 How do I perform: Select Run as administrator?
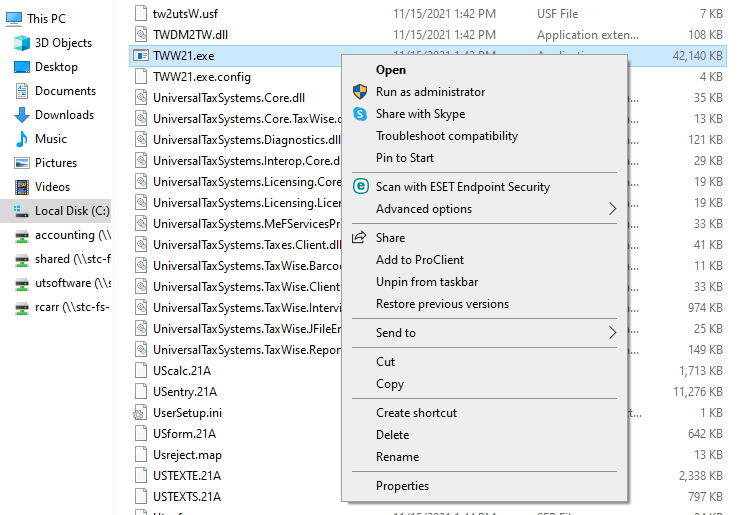[x=430, y=92]
